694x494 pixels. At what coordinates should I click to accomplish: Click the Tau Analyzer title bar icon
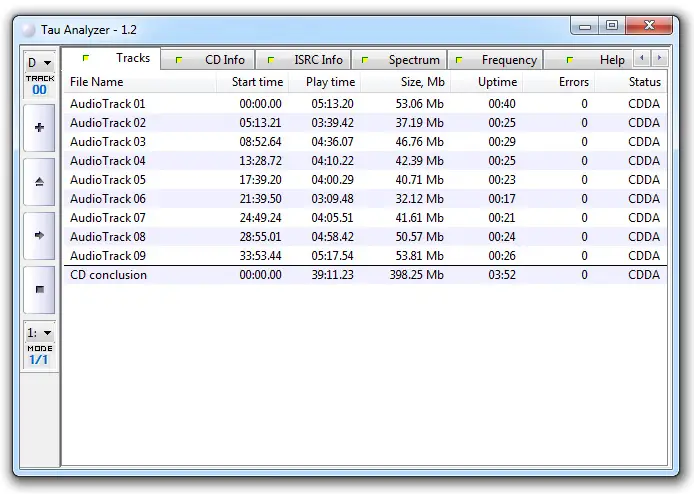tap(29, 30)
